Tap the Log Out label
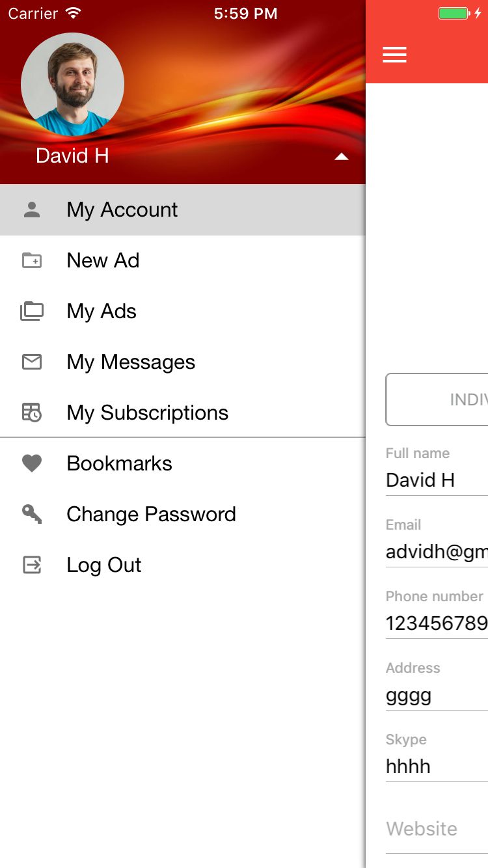This screenshot has width=488, height=868. click(103, 565)
